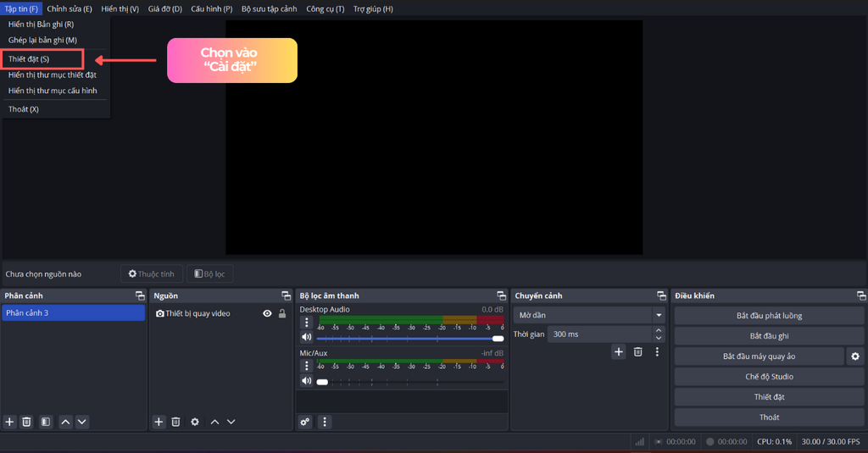Open the Bộ lọc source filters button
The width and height of the screenshot is (868, 453).
click(210, 273)
